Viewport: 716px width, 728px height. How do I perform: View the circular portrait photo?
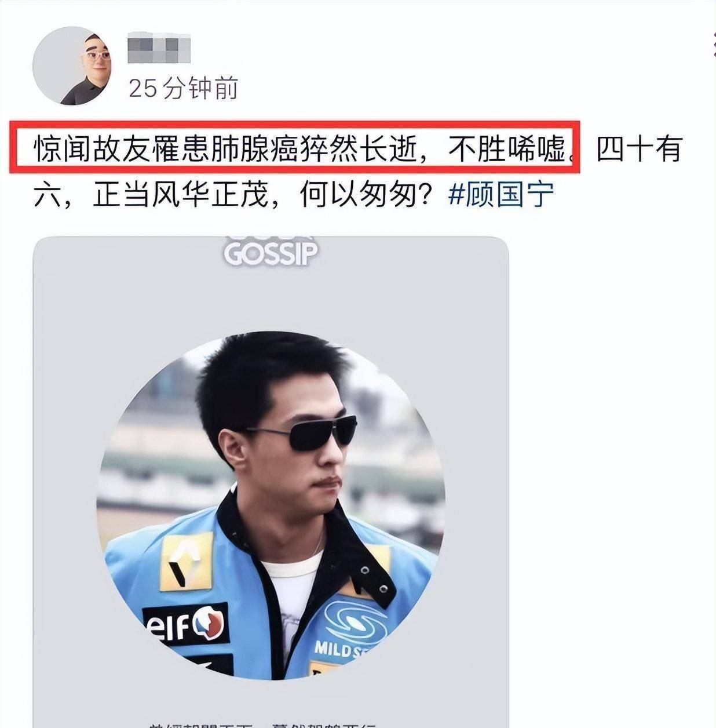(x=271, y=505)
